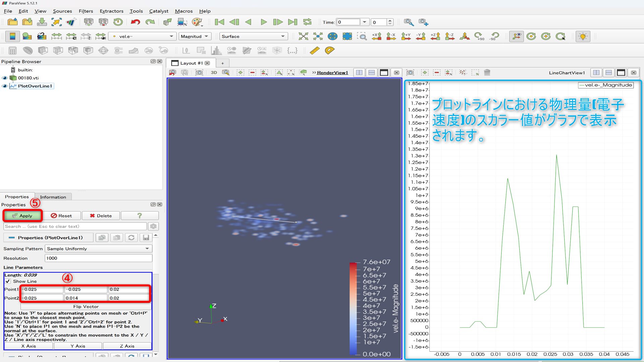Viewport: 644px width, 362px height.
Task: Set view direction to +X
Action: [x=376, y=36]
